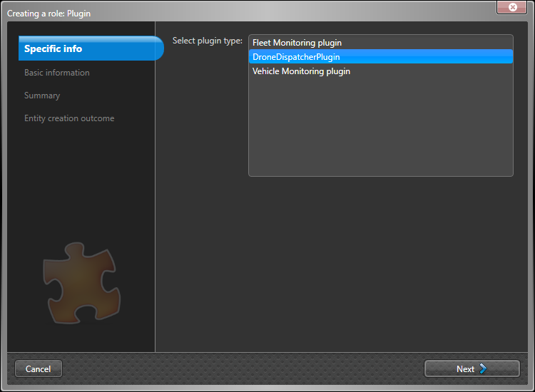Choose Vehicle Monitoring plugin from the list
This screenshot has height=392, width=535.
(301, 71)
